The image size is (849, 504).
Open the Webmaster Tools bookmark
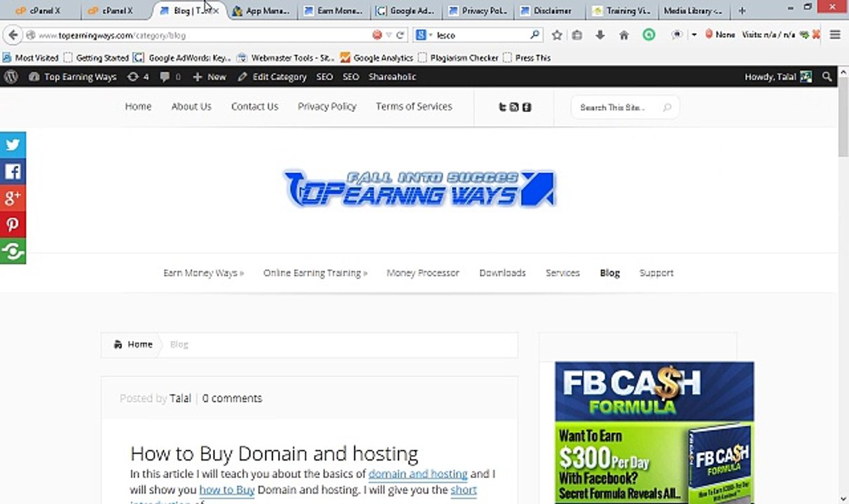tap(286, 57)
